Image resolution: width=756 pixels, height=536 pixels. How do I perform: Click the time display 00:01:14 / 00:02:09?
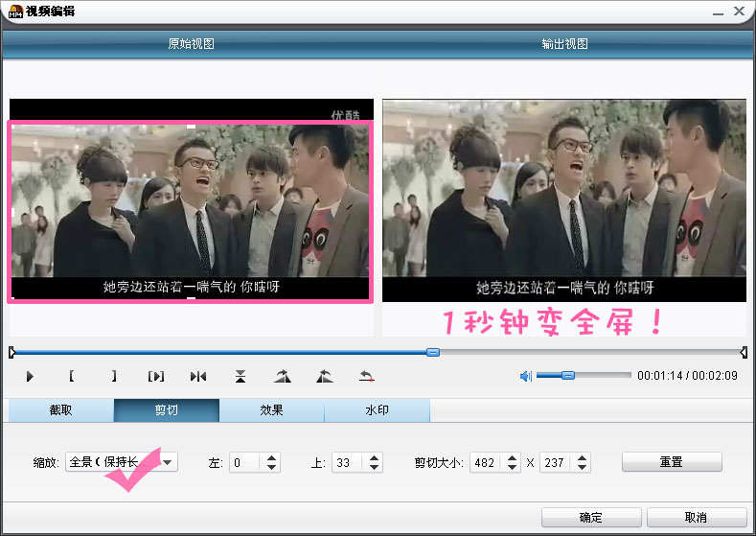(687, 375)
